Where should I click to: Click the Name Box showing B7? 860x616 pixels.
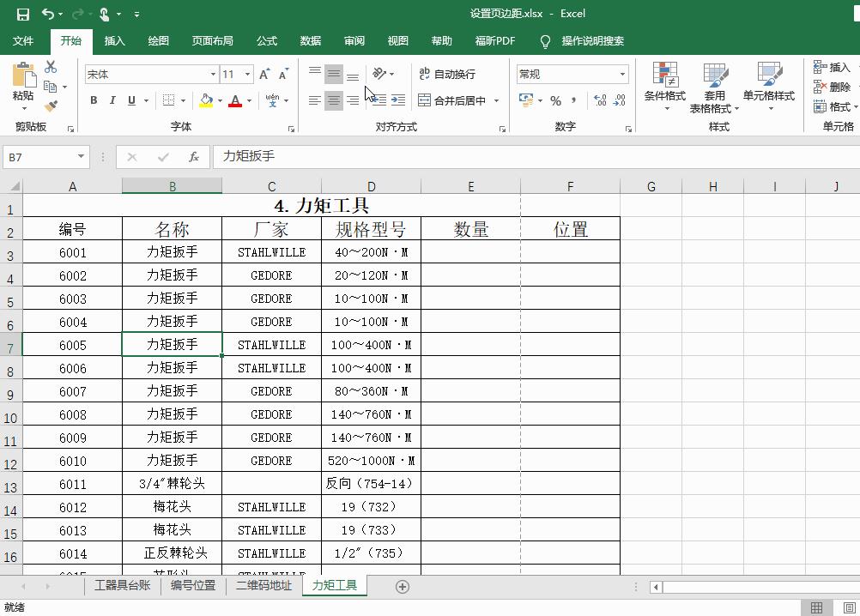pyautogui.click(x=39, y=157)
